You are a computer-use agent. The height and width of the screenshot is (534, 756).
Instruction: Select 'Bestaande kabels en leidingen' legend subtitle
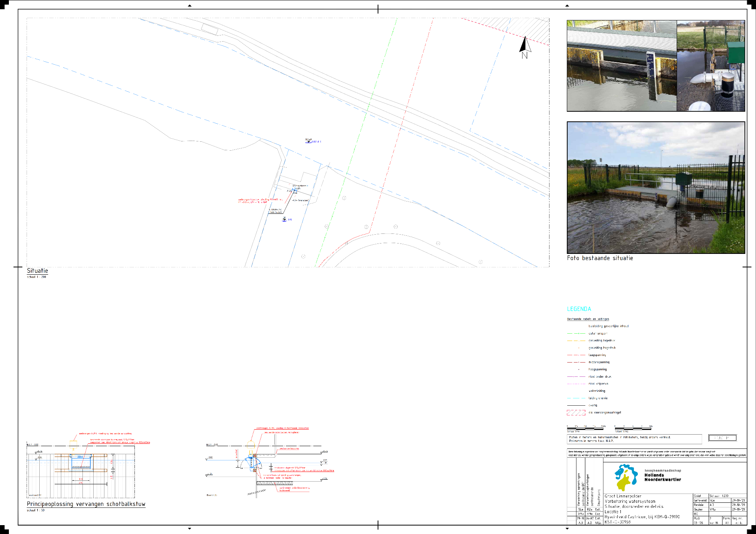click(588, 319)
